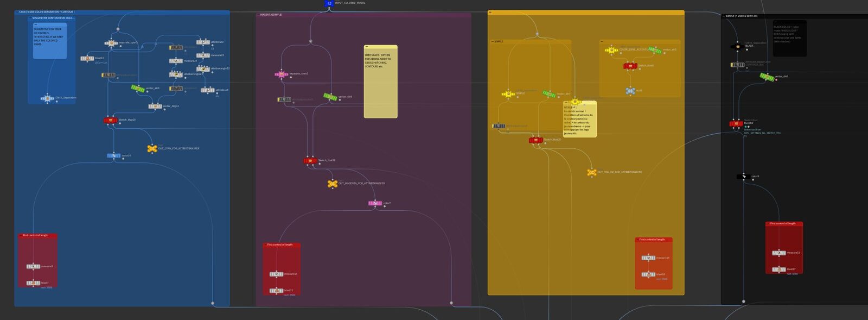Select the red Sketch_that10 node
The height and width of the screenshot is (320, 868).
(111, 120)
